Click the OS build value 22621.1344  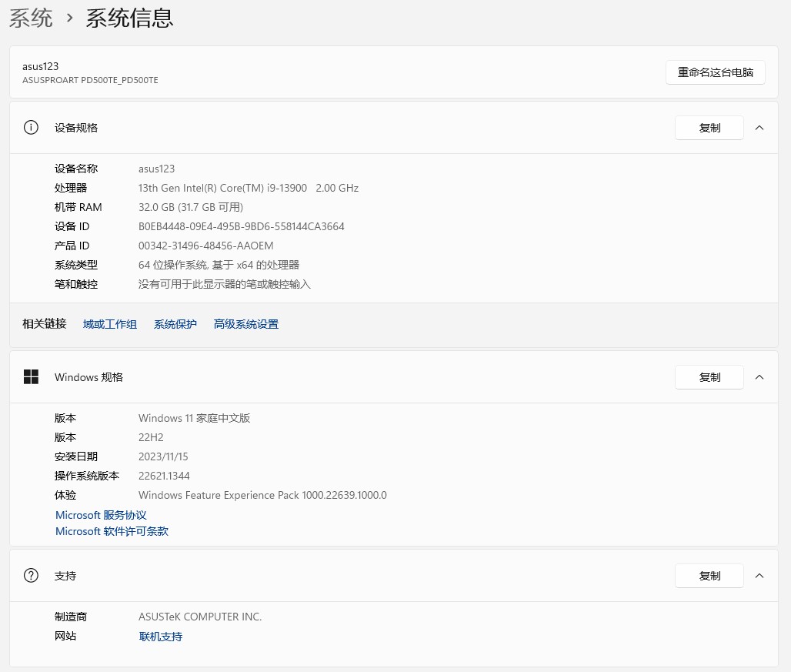[164, 476]
